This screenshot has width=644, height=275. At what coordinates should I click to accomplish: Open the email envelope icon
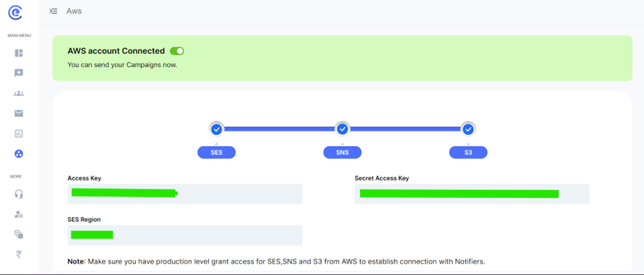coord(18,113)
